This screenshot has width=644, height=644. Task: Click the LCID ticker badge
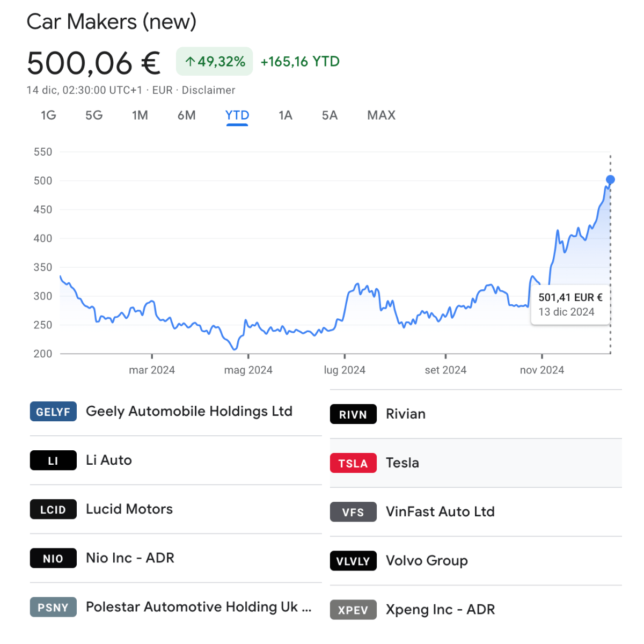point(53,509)
